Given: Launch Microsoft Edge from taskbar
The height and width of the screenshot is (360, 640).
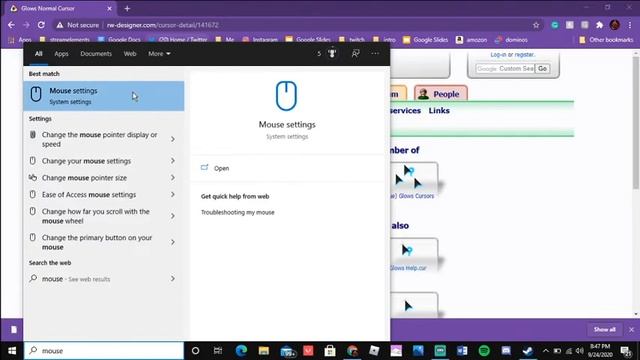Looking at the screenshot, I should [241, 351].
